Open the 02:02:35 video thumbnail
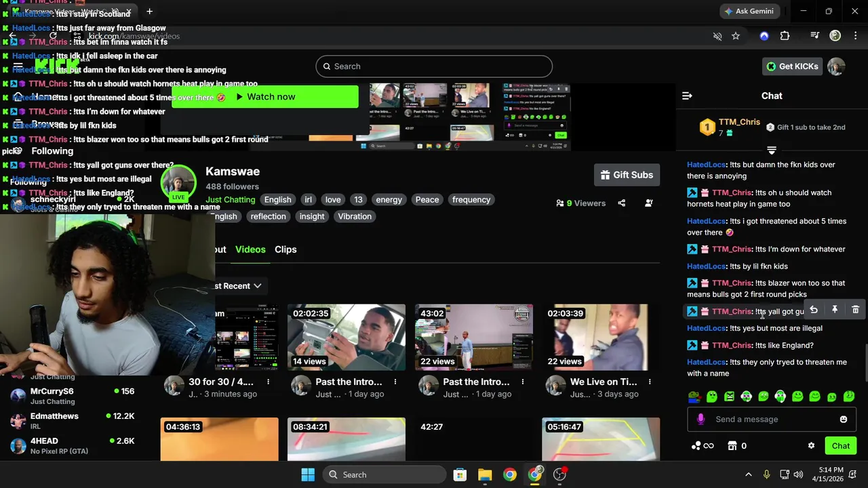This screenshot has height=488, width=868. [x=347, y=338]
